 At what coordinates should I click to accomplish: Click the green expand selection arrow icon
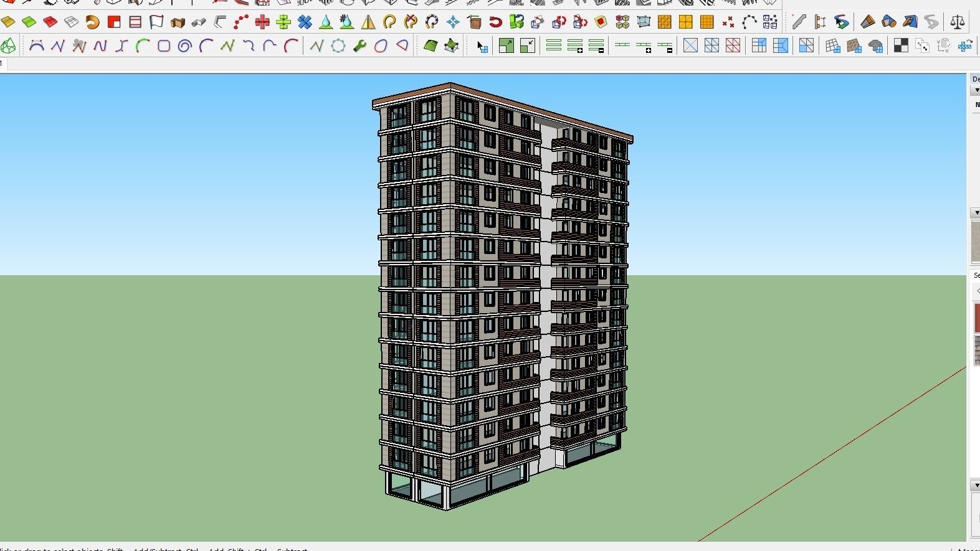click(507, 45)
